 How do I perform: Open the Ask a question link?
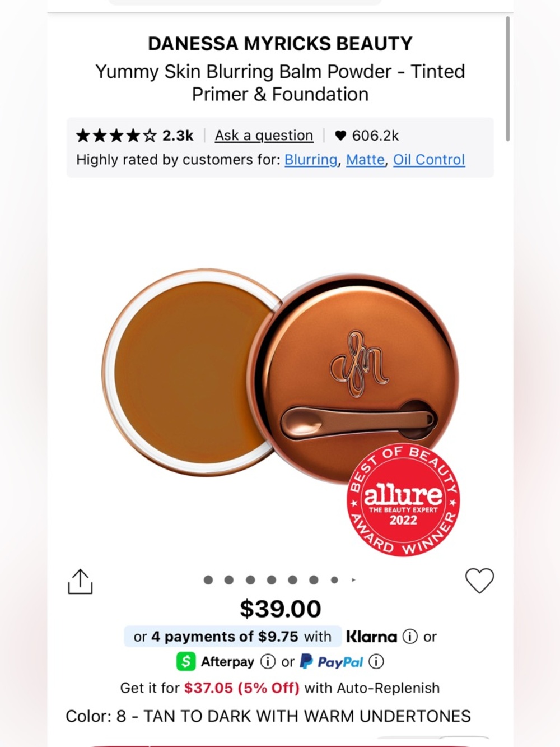tap(264, 136)
